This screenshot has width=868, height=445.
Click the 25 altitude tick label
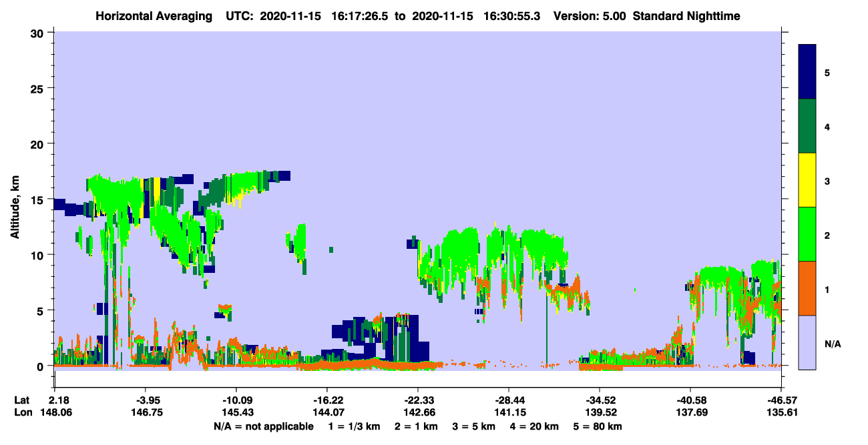click(39, 88)
